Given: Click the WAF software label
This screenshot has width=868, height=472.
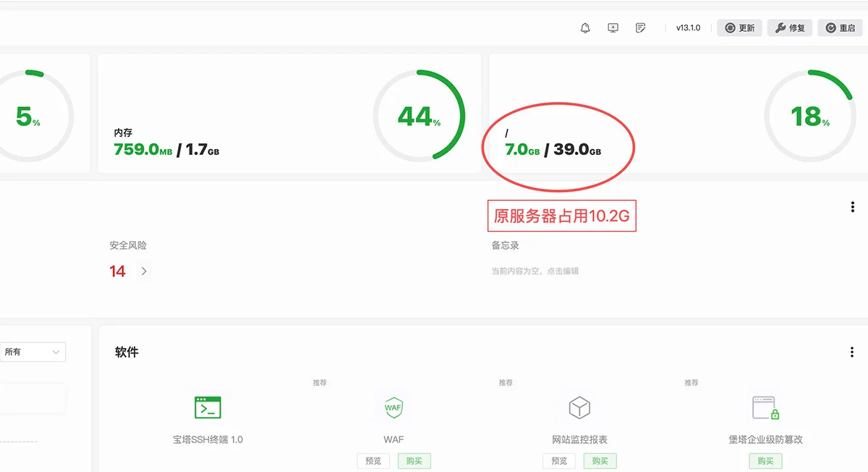Looking at the screenshot, I should (x=393, y=439).
